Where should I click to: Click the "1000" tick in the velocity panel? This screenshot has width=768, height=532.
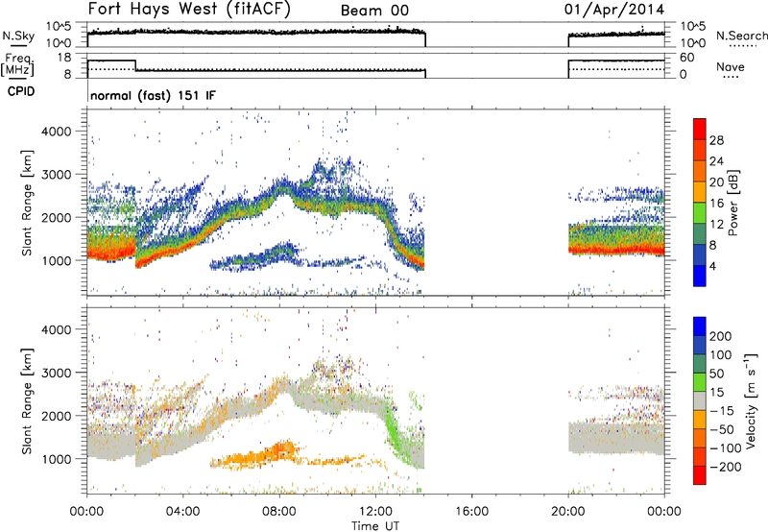(56, 459)
